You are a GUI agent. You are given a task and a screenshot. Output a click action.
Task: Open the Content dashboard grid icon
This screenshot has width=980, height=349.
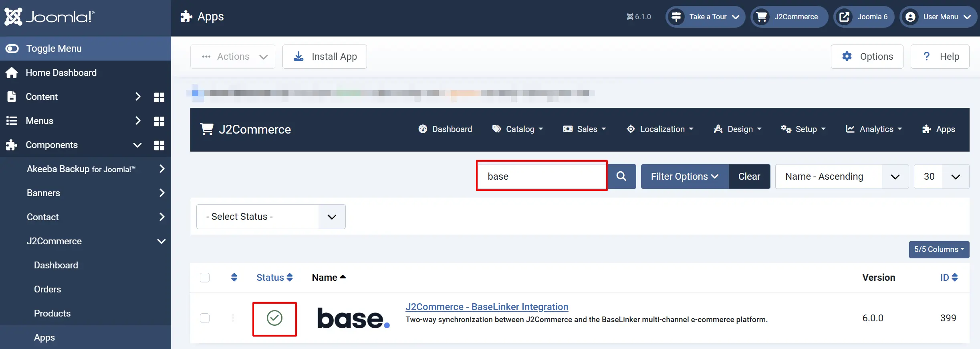point(159,97)
